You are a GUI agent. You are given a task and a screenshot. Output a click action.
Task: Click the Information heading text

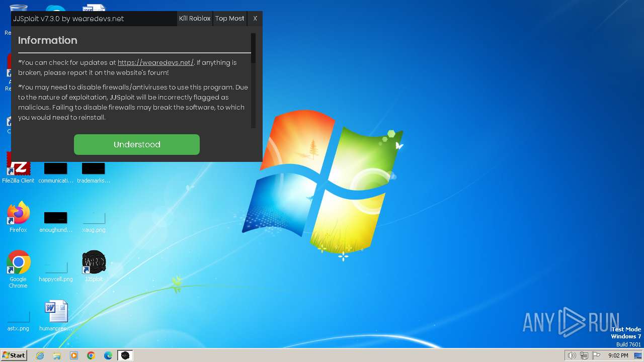point(48,40)
